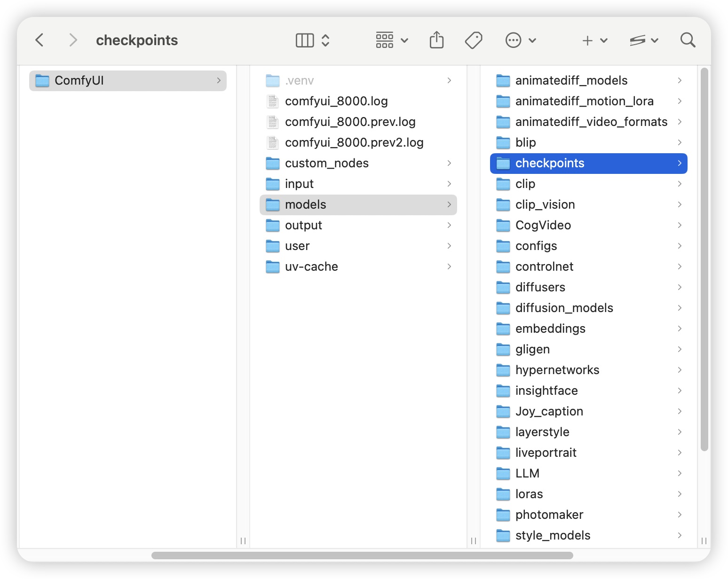
Task: Open the grouping options grid icon
Action: pos(391,40)
